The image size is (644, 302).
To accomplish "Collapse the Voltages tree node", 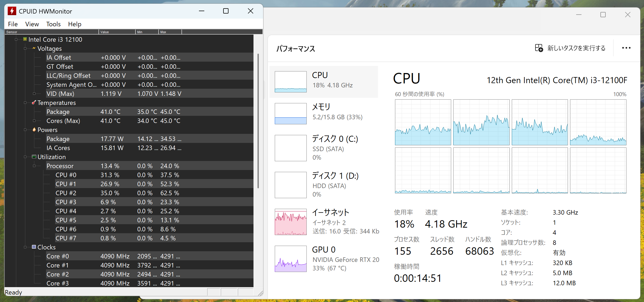I will click(25, 49).
